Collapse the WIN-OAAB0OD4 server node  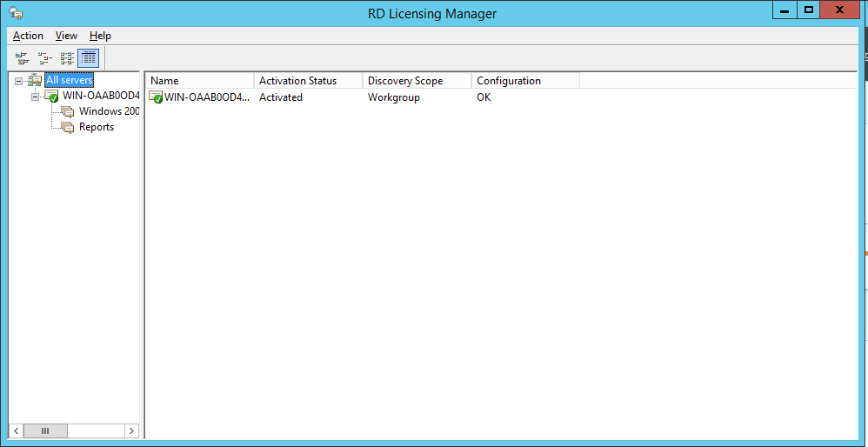coord(35,97)
